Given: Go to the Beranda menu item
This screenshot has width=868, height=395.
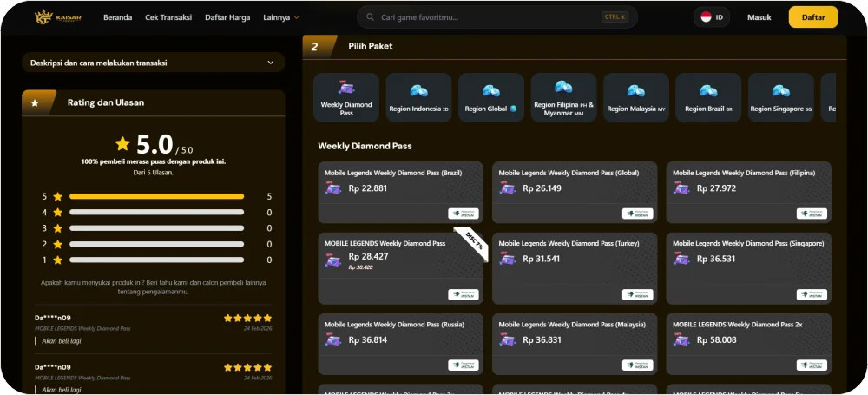Looking at the screenshot, I should pos(118,17).
